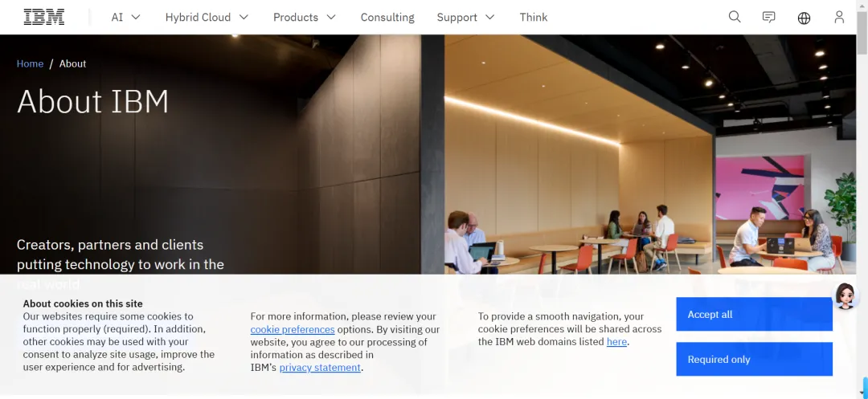Choose Required only cookies
Image resolution: width=868 pixels, height=399 pixels.
754,359
